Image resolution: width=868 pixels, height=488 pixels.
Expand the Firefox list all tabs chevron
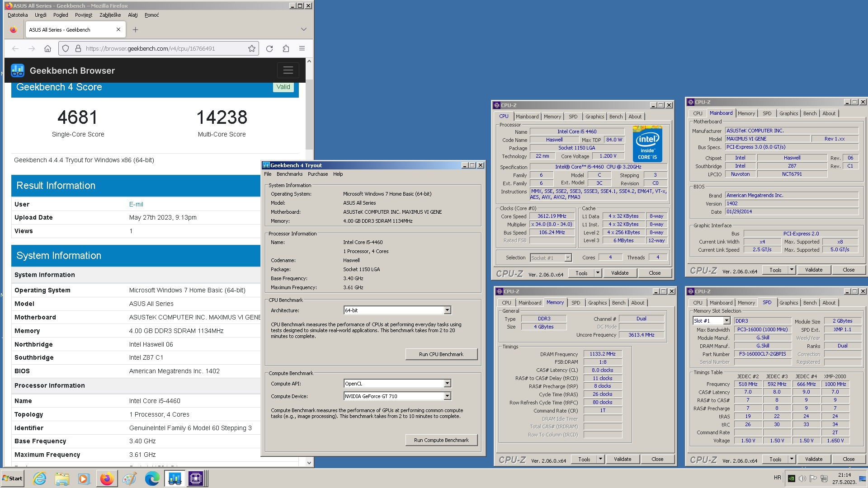(x=303, y=29)
